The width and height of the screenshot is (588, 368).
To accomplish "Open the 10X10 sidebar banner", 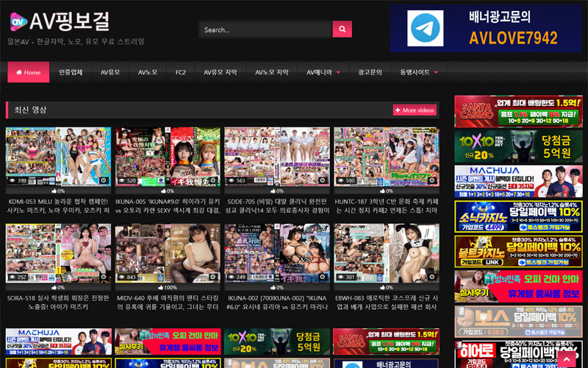I will (518, 146).
